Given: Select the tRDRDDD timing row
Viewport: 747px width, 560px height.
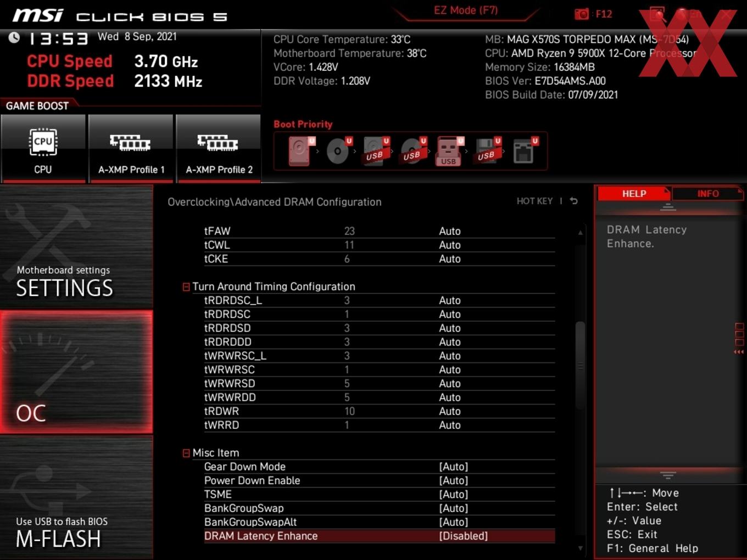Looking at the screenshot, I should 379,342.
